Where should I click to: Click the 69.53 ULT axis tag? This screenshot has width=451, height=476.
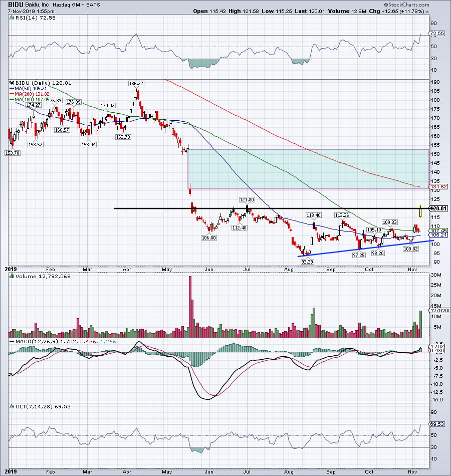pyautogui.click(x=437, y=424)
